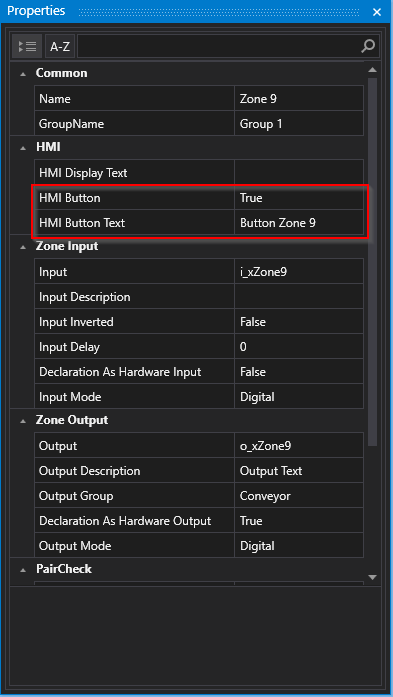The image size is (393, 697).
Task: Sort properties alphabetically with A-Z button
Action: [60, 46]
